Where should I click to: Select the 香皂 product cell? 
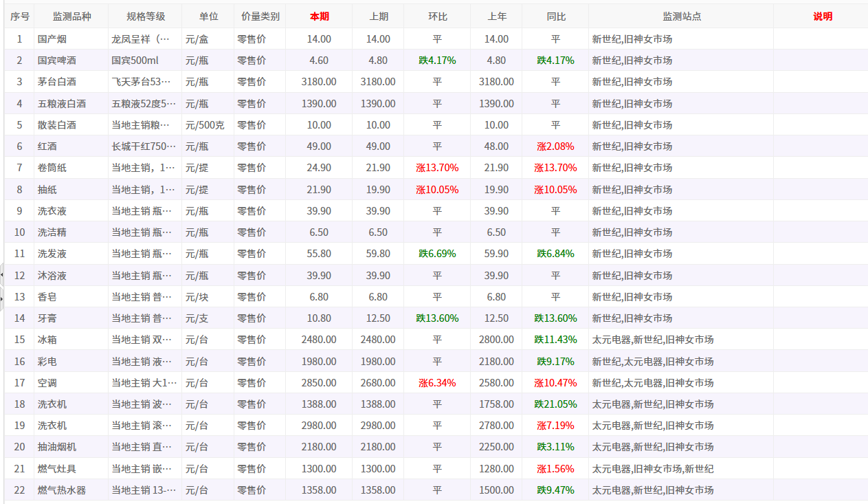[x=71, y=297]
